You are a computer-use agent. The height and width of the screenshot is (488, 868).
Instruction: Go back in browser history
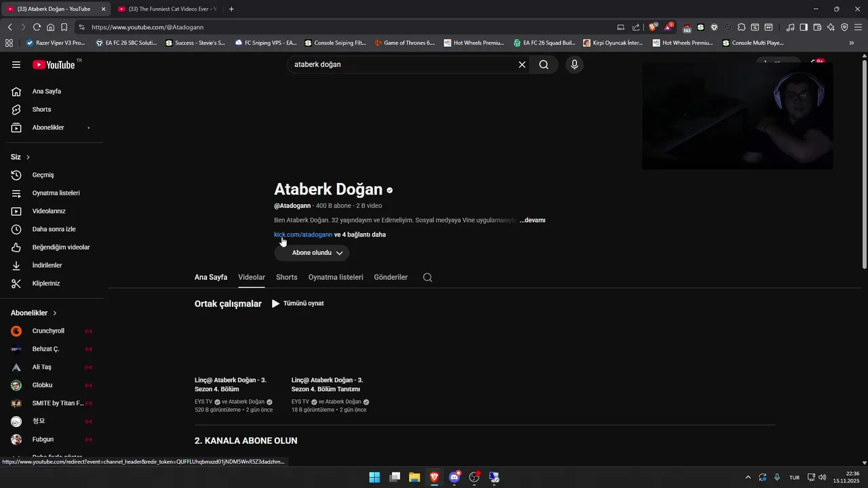pos(9,27)
